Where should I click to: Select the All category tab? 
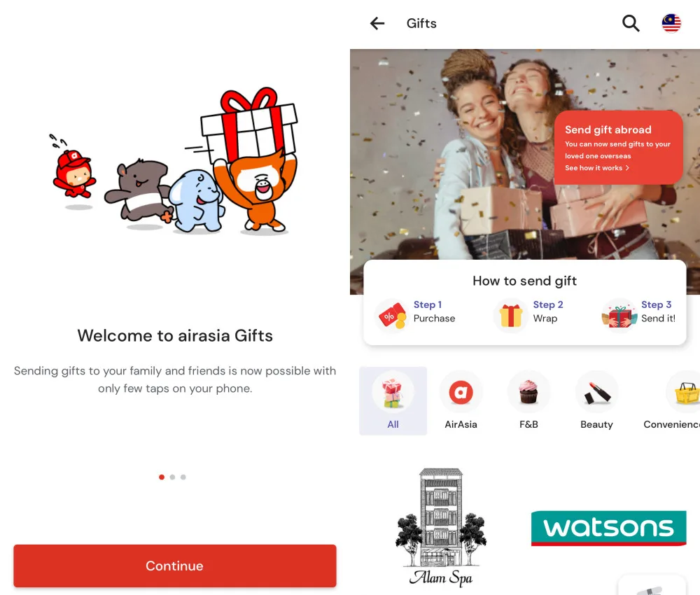(393, 401)
